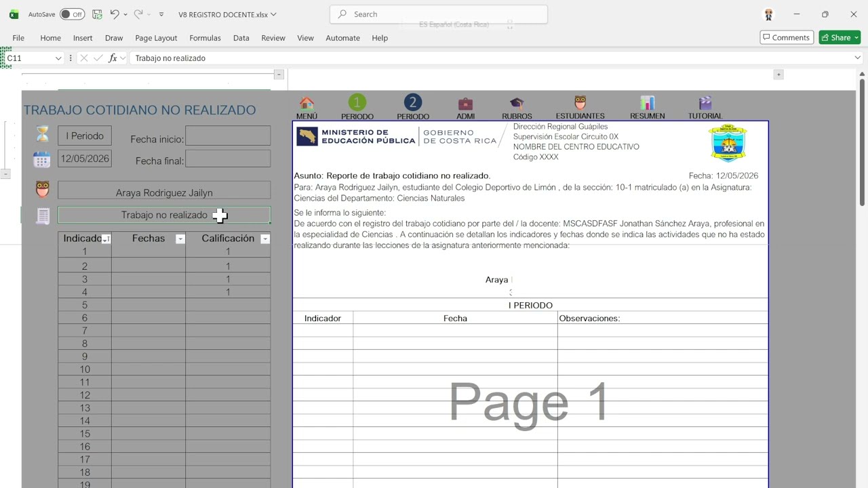This screenshot has width=868, height=488.
Task: Click the Save icon in quick access toolbar
Action: 97,14
